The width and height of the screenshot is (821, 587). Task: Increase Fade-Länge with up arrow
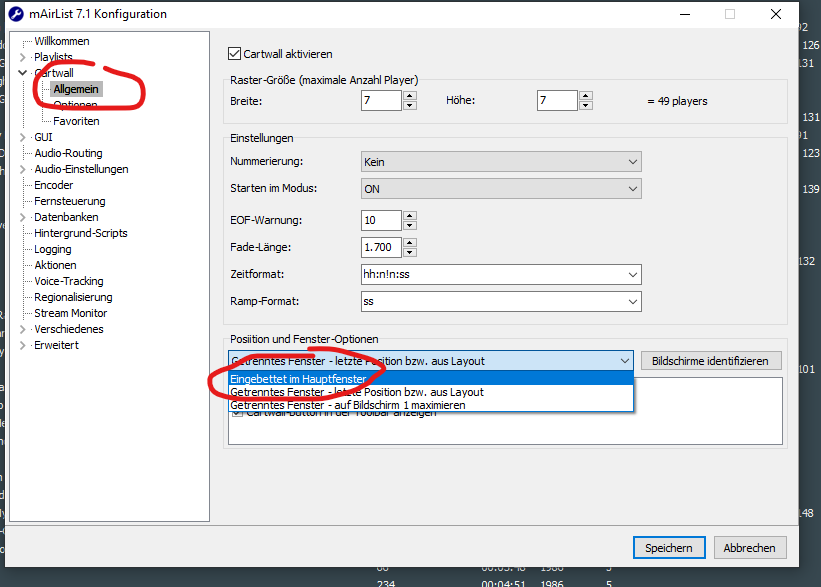[410, 242]
